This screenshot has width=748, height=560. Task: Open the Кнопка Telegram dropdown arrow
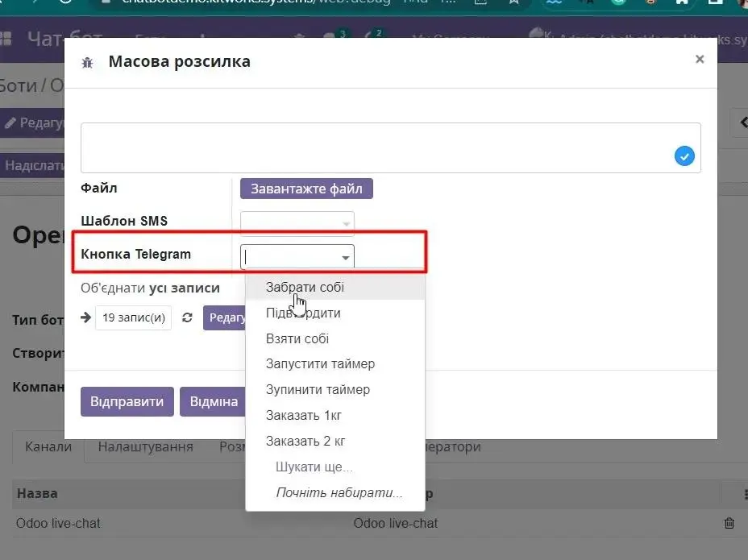346,257
